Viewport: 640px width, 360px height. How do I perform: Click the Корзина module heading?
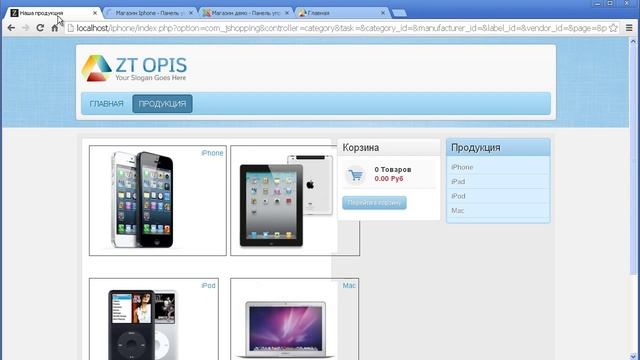point(360,147)
